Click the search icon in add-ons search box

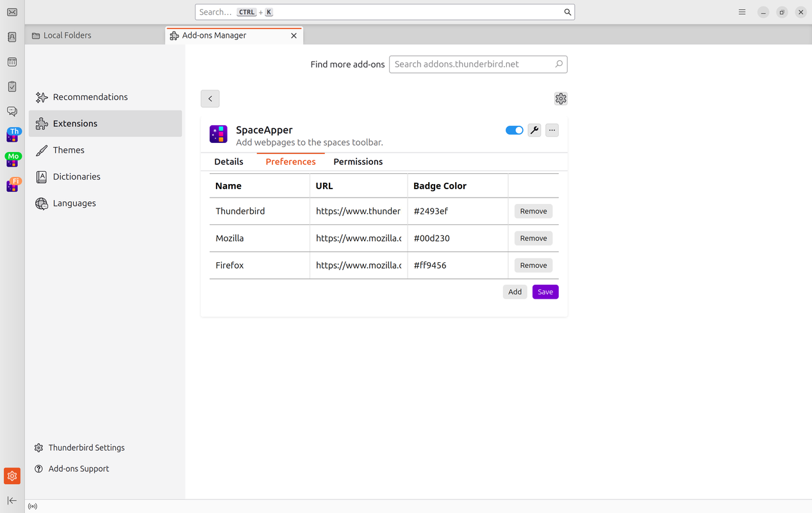click(559, 64)
